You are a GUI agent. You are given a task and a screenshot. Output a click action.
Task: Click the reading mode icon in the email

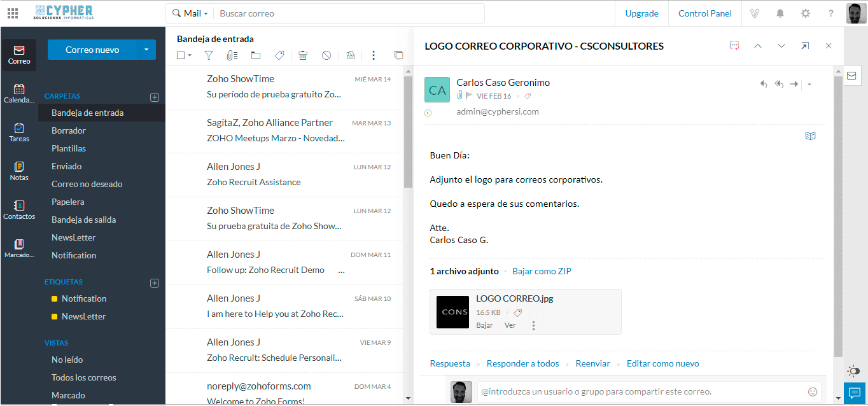coord(810,136)
